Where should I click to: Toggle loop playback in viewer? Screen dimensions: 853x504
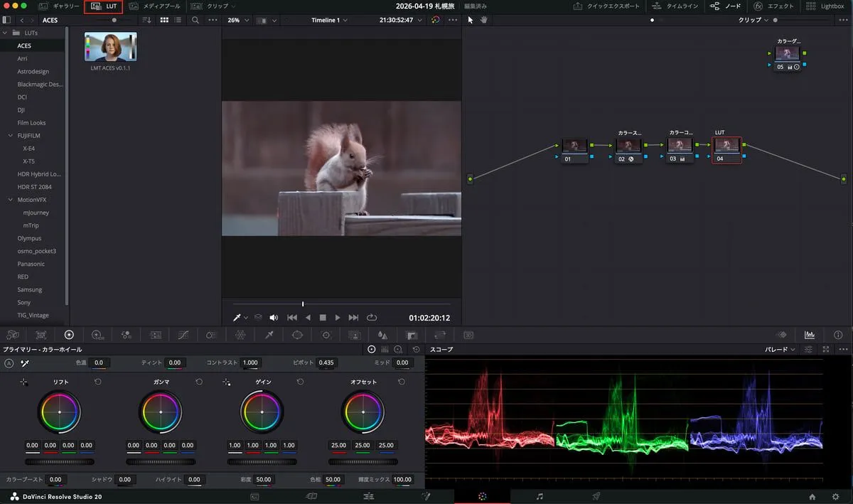[x=372, y=318]
